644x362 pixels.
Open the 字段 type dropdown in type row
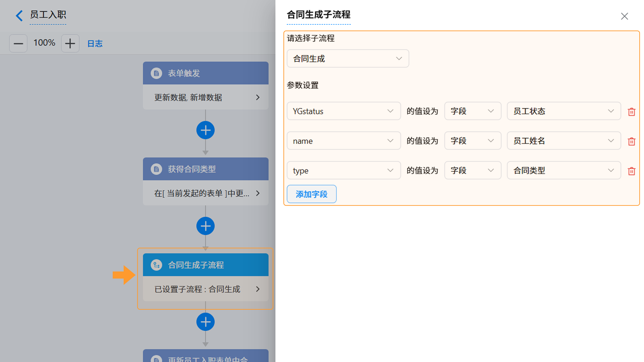pyautogui.click(x=472, y=170)
